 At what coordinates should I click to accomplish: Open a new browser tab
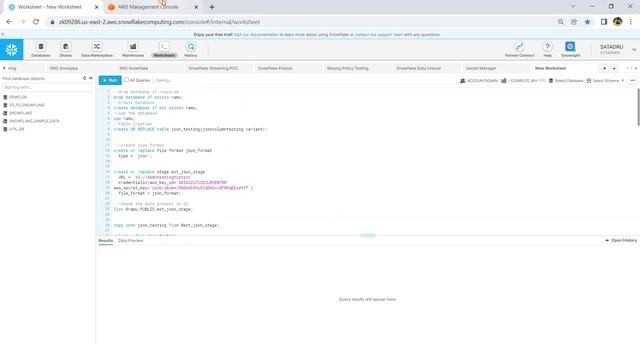tap(212, 7)
